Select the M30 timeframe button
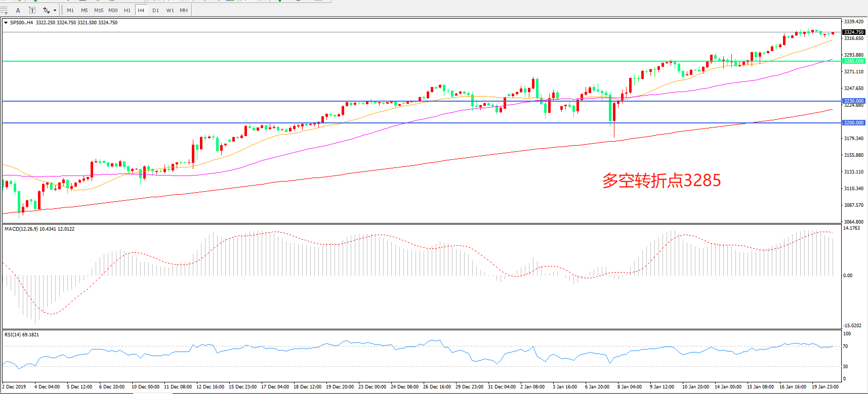 [113, 10]
